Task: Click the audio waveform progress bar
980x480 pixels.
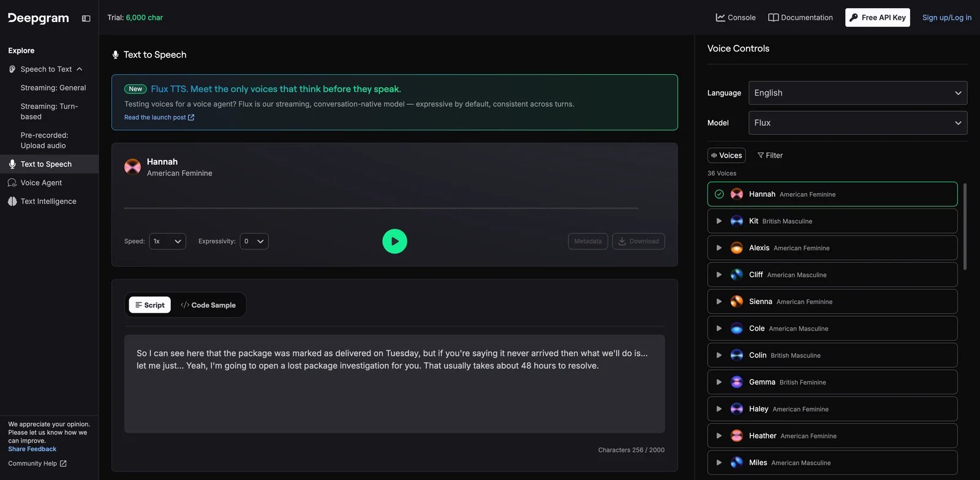Action: point(381,208)
